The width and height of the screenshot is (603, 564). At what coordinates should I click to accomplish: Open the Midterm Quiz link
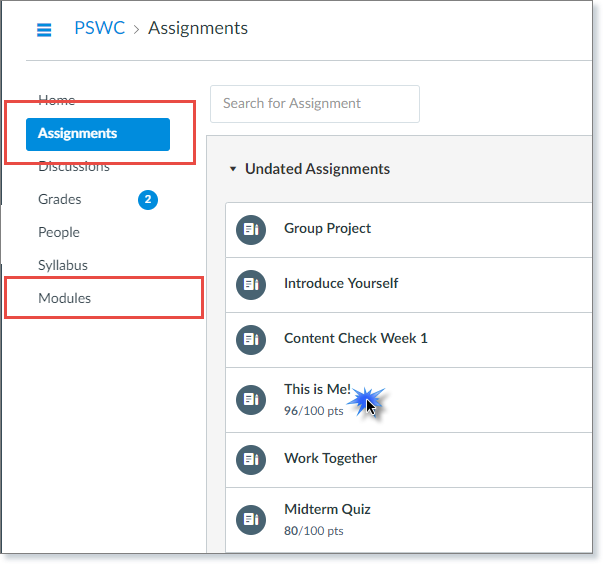tap(327, 509)
